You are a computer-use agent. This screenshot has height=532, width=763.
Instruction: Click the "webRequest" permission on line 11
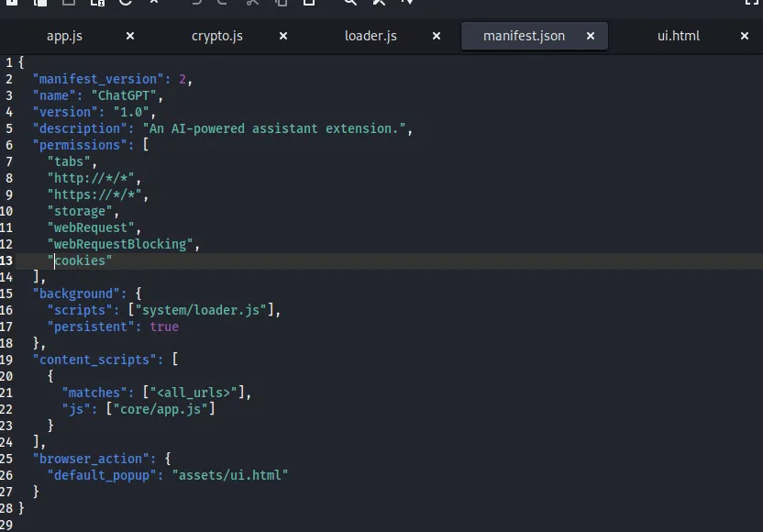pos(91,227)
